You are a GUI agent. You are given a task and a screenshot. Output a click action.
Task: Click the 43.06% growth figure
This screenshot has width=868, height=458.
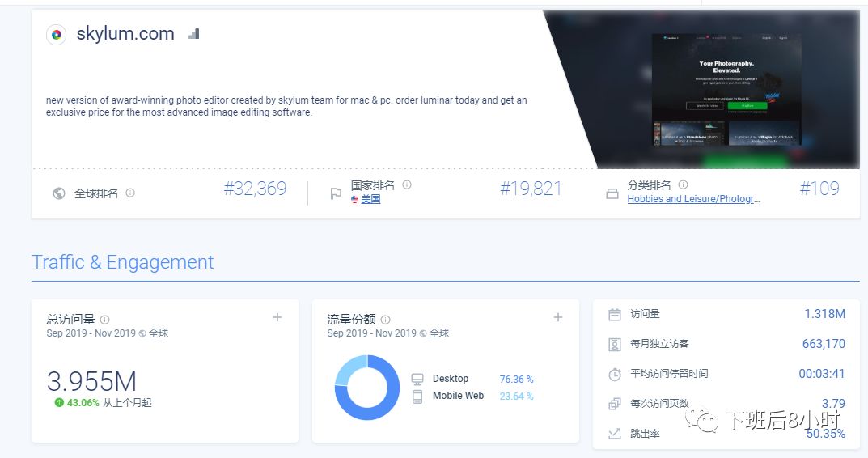pos(83,403)
